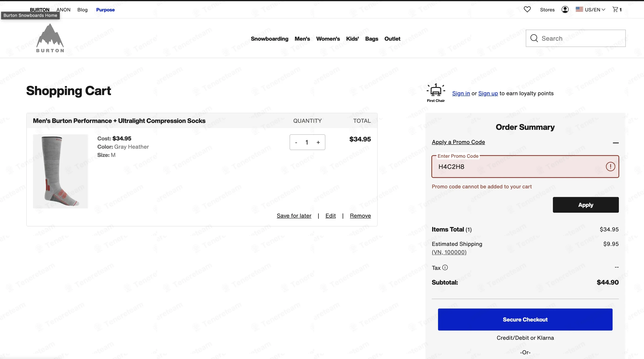Click the Burton mountain logo
Image resolution: width=644 pixels, height=359 pixels.
pyautogui.click(x=50, y=38)
